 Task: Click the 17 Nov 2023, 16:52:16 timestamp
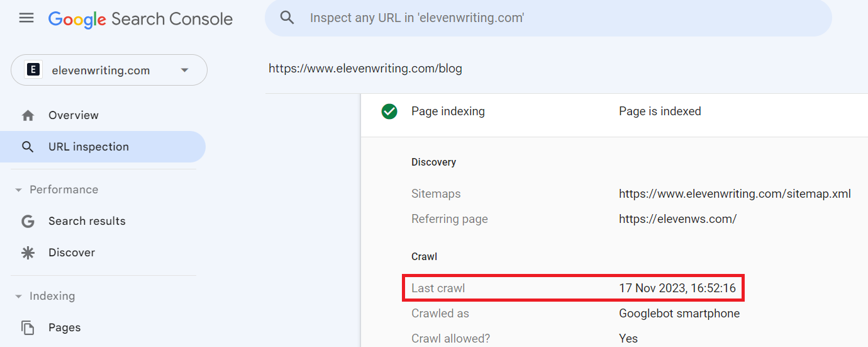[677, 288]
